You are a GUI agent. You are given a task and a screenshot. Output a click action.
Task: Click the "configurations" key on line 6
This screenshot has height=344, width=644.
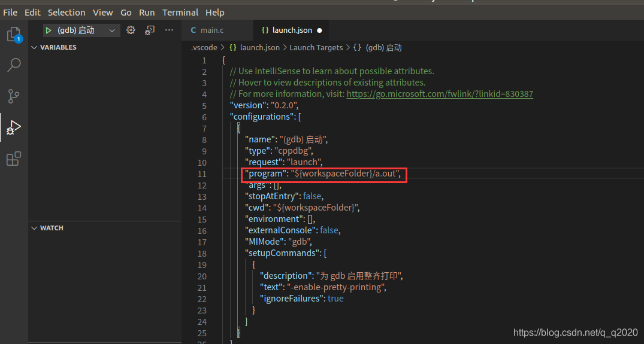(262, 117)
